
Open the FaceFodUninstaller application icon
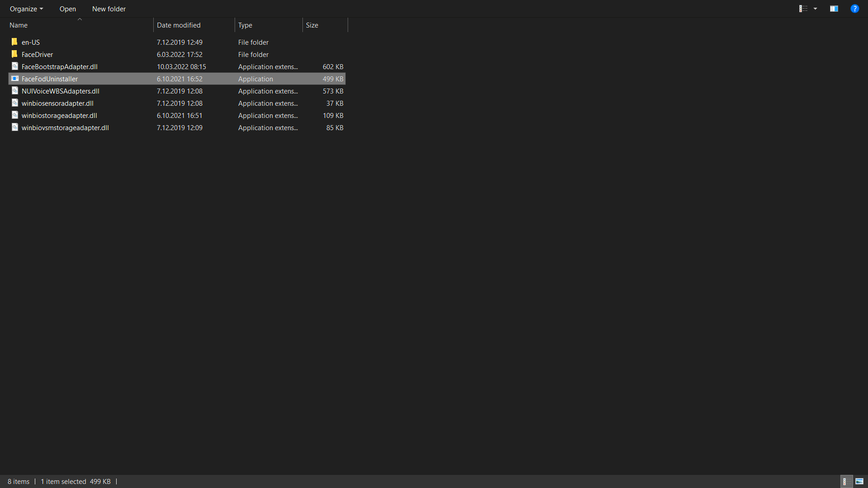pos(14,79)
